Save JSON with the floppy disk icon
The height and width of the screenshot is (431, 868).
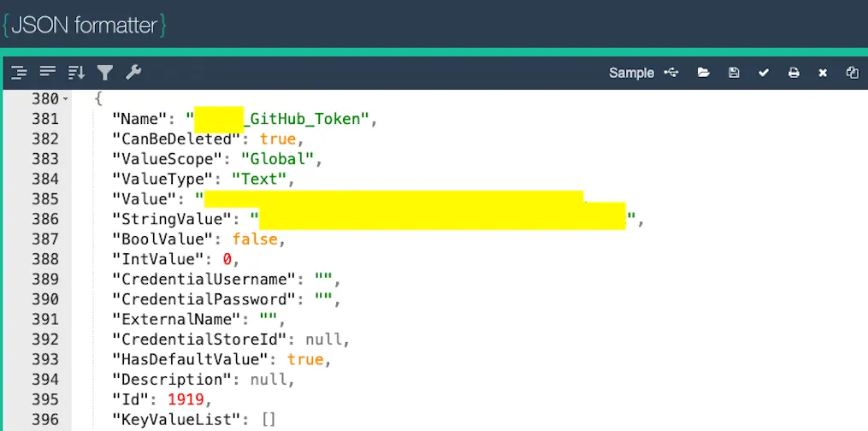pyautogui.click(x=734, y=73)
